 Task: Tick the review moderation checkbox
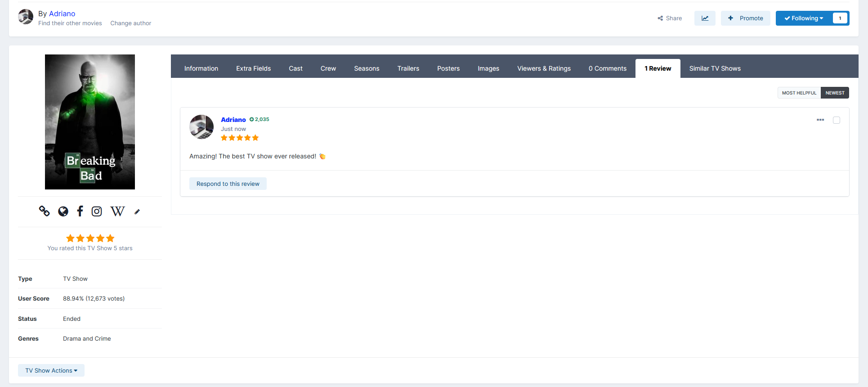tap(837, 120)
